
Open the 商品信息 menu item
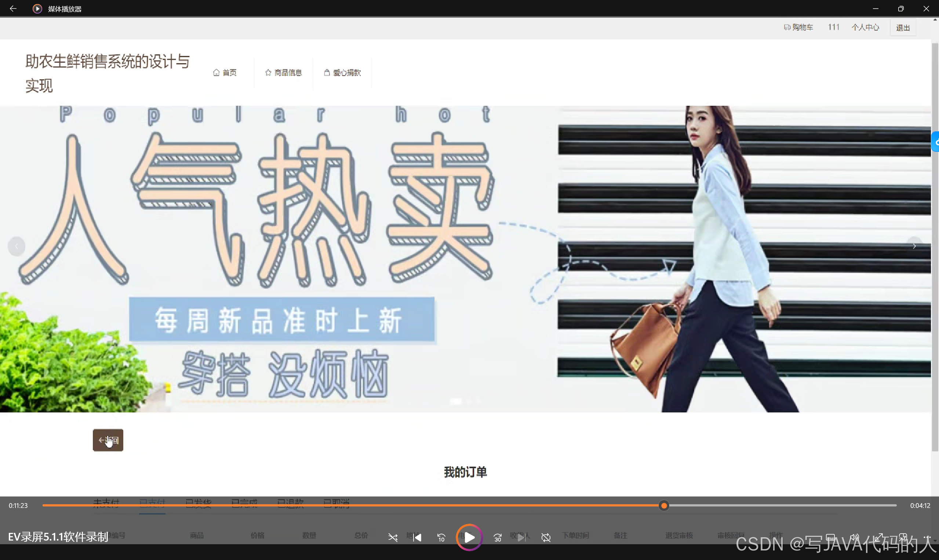pyautogui.click(x=284, y=73)
